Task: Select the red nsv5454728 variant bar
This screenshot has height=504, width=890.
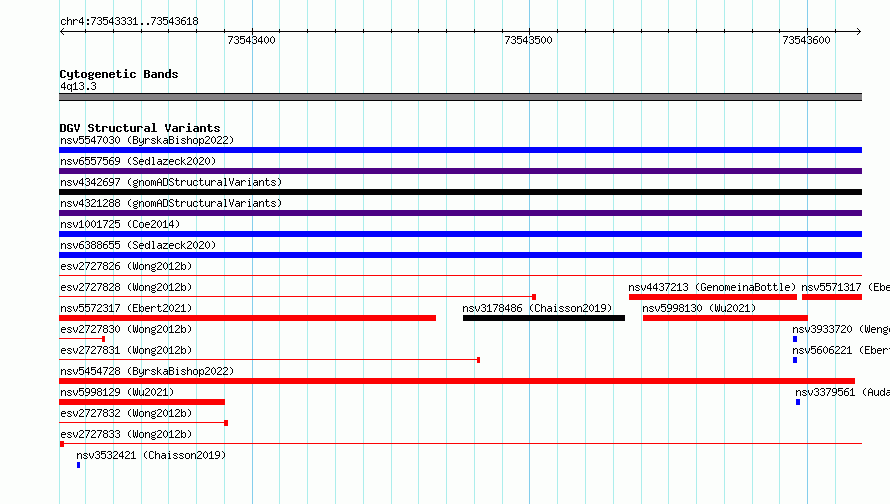Action: (457, 381)
